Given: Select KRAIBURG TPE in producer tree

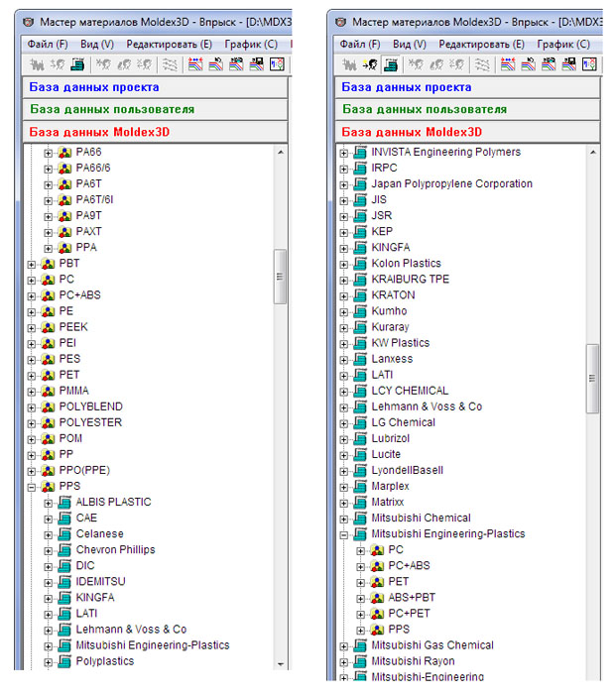Looking at the screenshot, I should [x=410, y=280].
